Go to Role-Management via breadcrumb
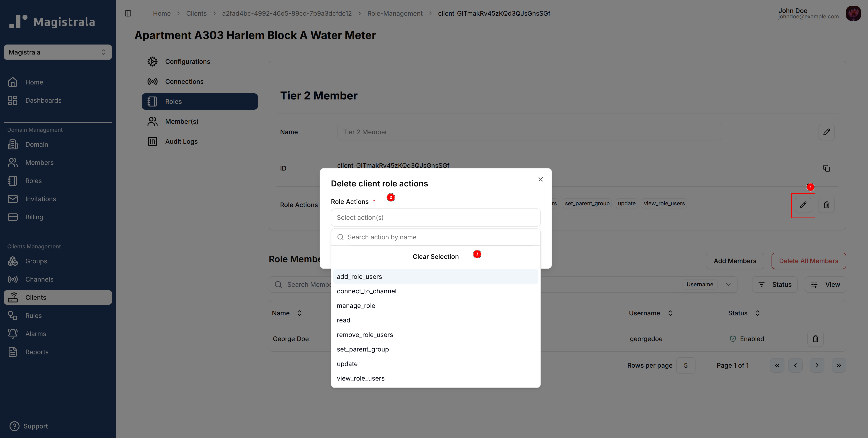This screenshot has height=438, width=868. (395, 13)
